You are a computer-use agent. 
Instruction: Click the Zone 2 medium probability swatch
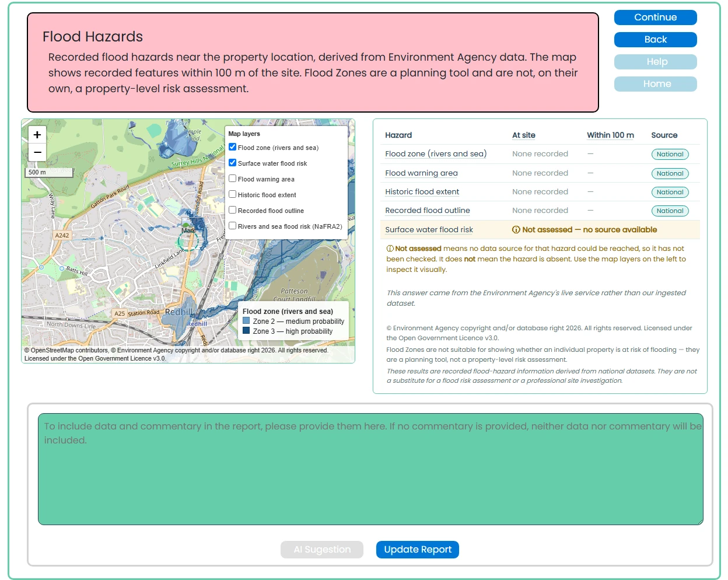tap(246, 321)
